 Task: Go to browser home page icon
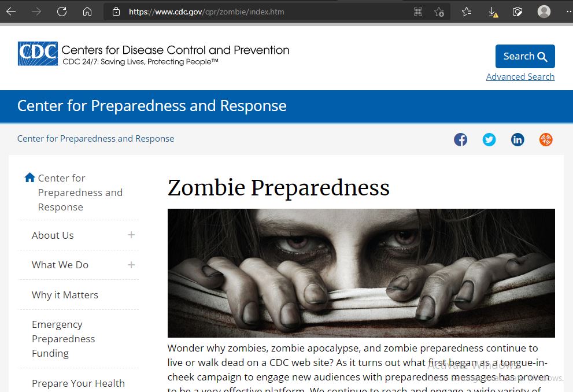pyautogui.click(x=87, y=12)
